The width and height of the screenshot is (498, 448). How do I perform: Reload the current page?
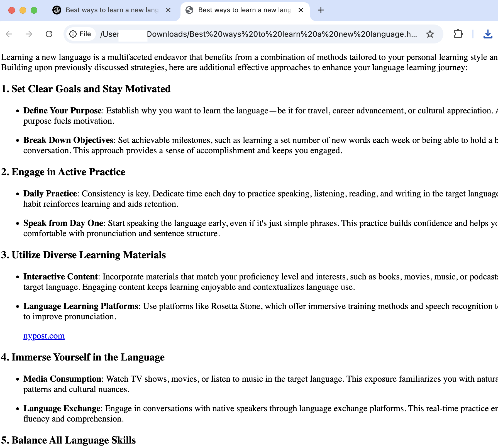point(49,34)
